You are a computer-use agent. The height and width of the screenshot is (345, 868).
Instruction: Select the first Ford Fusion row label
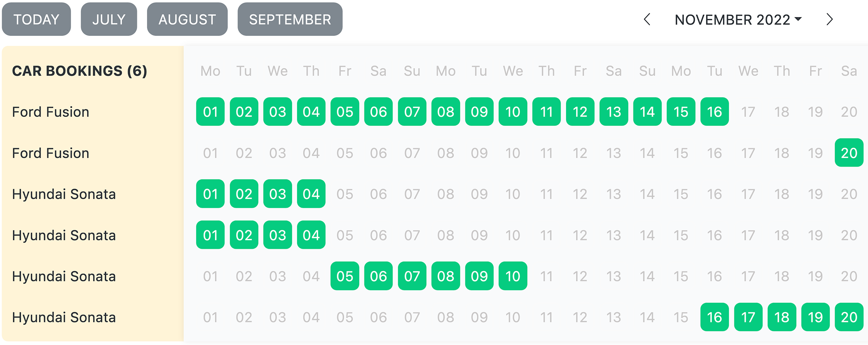(51, 112)
